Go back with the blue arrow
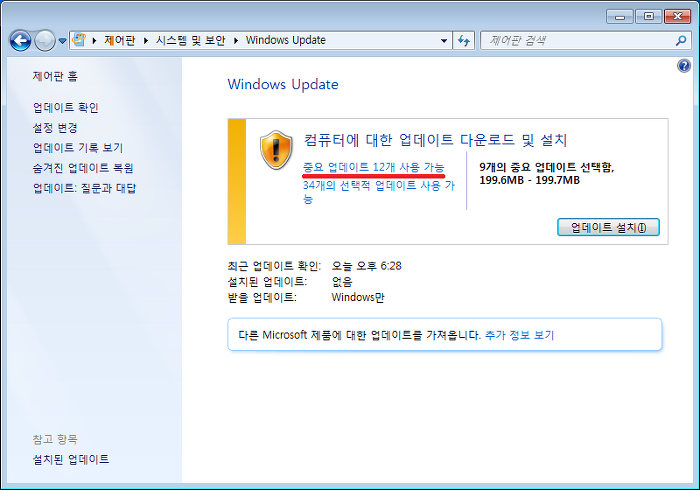This screenshot has width=700, height=490. pos(21,41)
